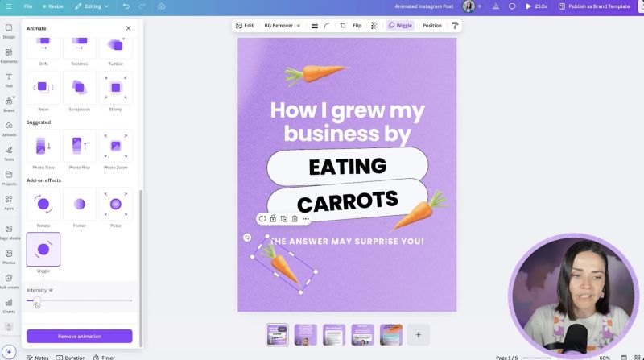Open the analytics chart icon
Screen dimensions: 644x360
(x=496, y=6)
